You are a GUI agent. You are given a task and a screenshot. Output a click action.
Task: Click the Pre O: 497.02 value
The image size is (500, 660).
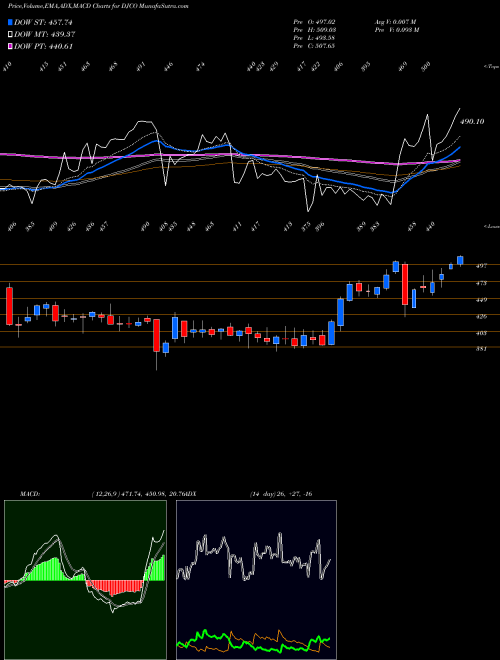pyautogui.click(x=314, y=21)
